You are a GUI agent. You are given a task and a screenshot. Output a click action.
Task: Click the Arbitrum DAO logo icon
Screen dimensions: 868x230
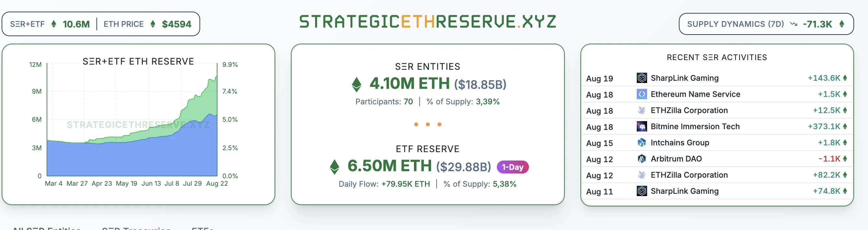[x=642, y=159]
